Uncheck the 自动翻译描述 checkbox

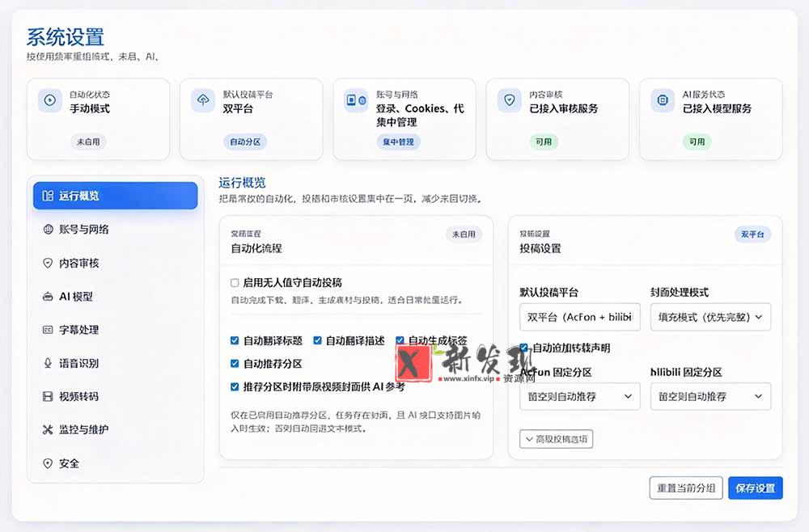click(x=317, y=340)
